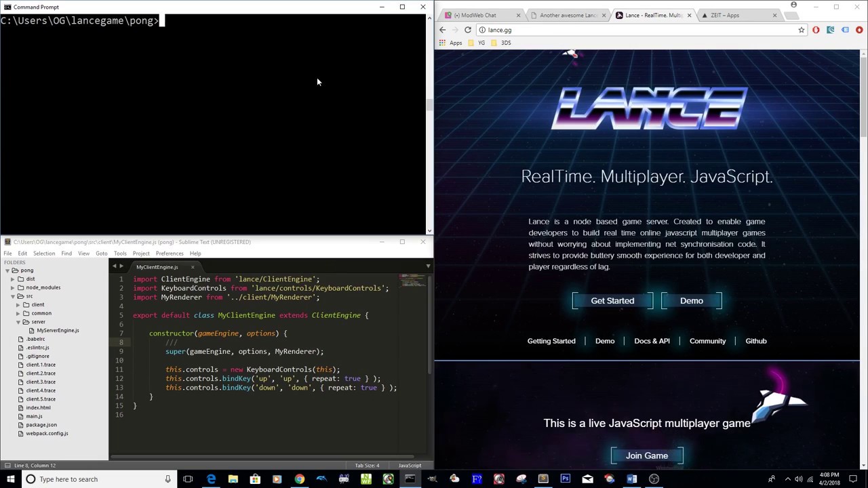Click the volume icon in system tray
The height and width of the screenshot is (488, 868).
797,479
